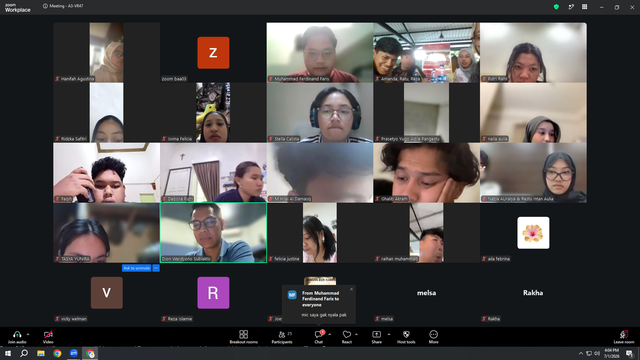Open the grid View layout icon
This screenshot has height=360, width=640.
pyautogui.click(x=584, y=7)
